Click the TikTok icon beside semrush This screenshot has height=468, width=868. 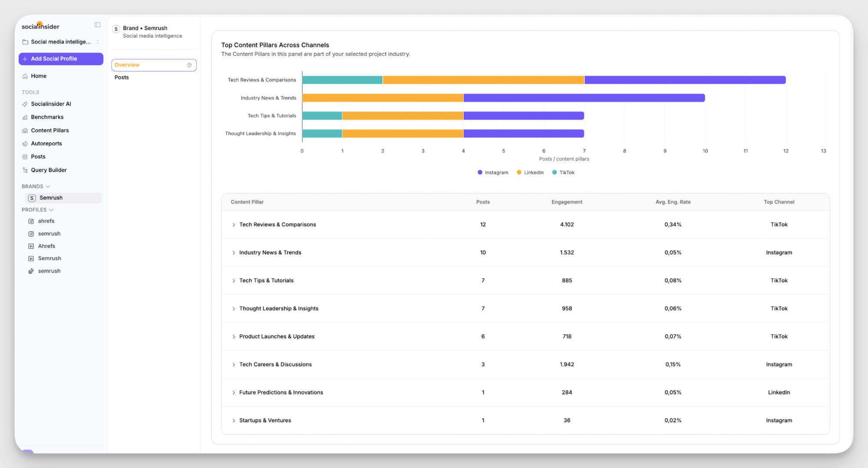tap(31, 271)
